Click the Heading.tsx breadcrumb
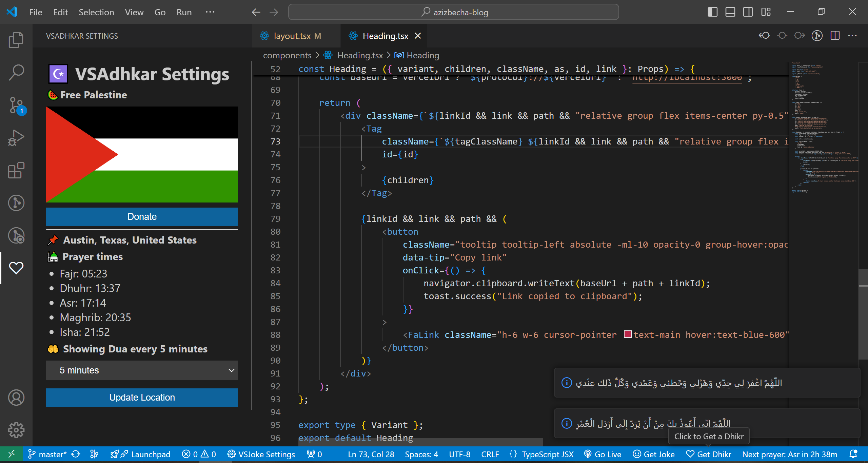This screenshot has height=463, width=868. (x=360, y=55)
